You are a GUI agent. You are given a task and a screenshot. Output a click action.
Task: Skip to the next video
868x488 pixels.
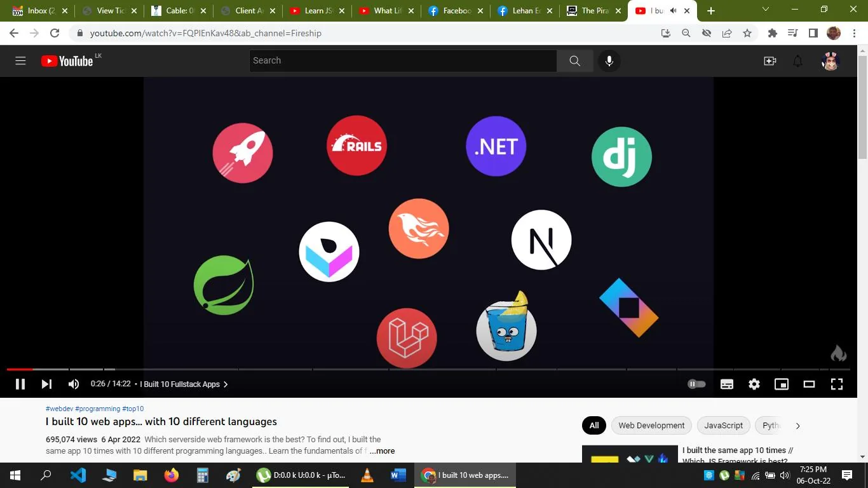pyautogui.click(x=46, y=384)
